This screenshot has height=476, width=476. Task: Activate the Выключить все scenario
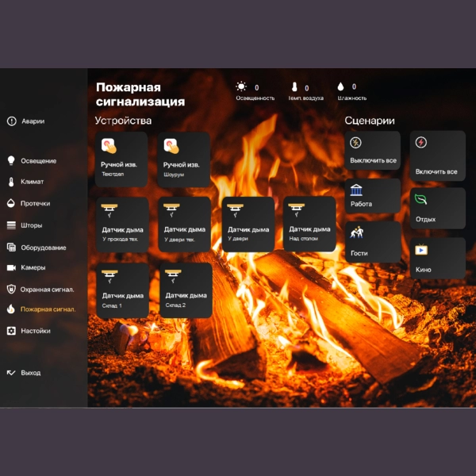pyautogui.click(x=373, y=150)
